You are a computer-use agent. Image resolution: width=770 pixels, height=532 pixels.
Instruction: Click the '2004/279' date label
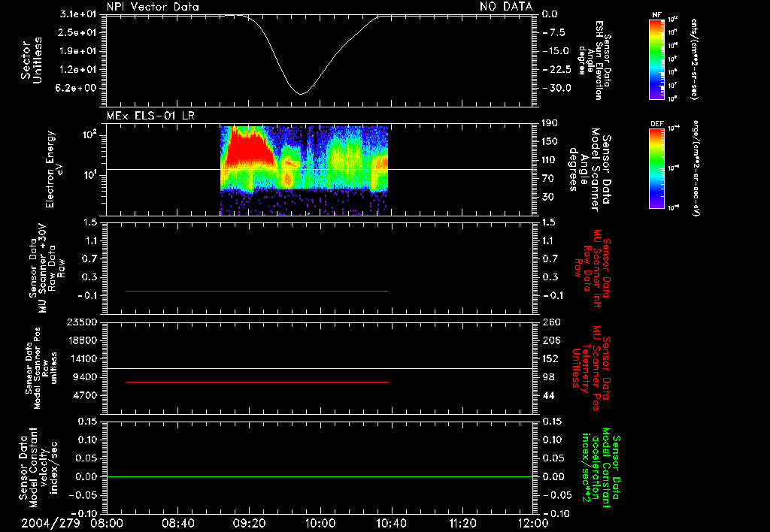tap(50, 523)
